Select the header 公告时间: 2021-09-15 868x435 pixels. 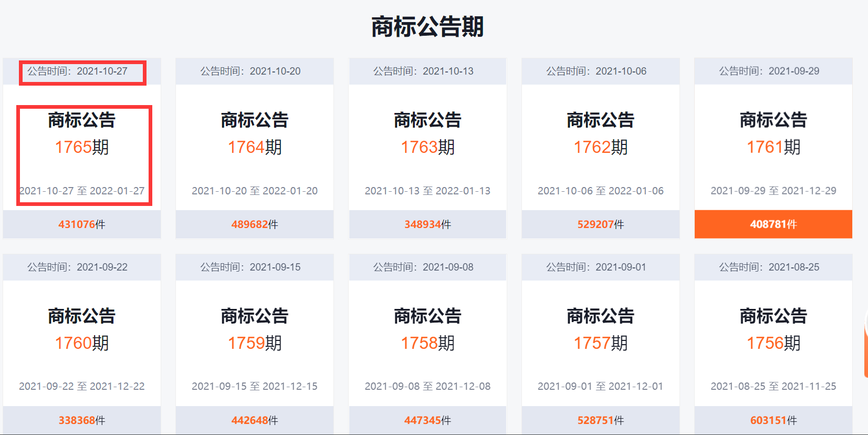(x=255, y=267)
